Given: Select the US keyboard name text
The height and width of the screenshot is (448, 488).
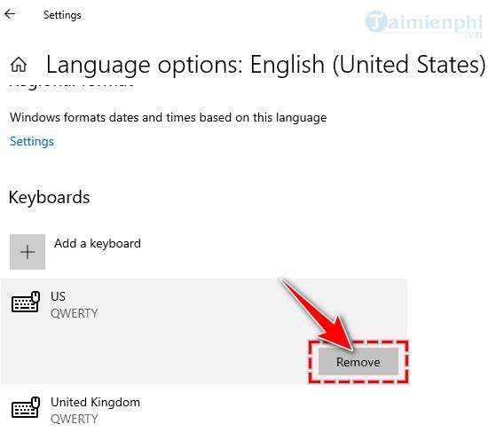Looking at the screenshot, I should 58,296.
